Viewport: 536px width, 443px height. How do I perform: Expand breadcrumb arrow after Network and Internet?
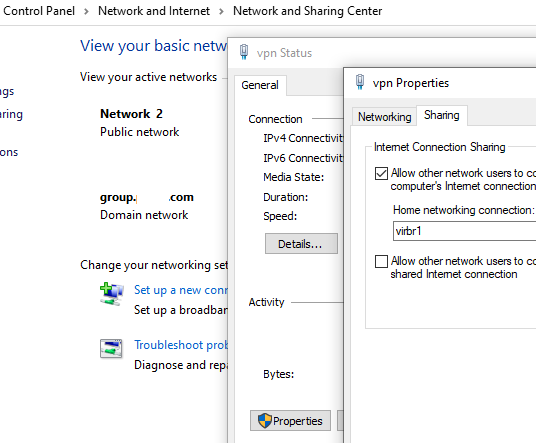pyautogui.click(x=221, y=12)
